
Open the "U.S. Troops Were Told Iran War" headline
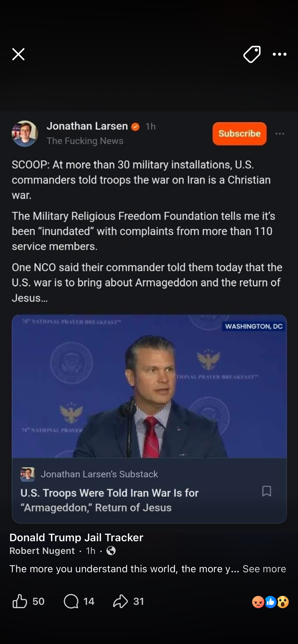[110, 500]
